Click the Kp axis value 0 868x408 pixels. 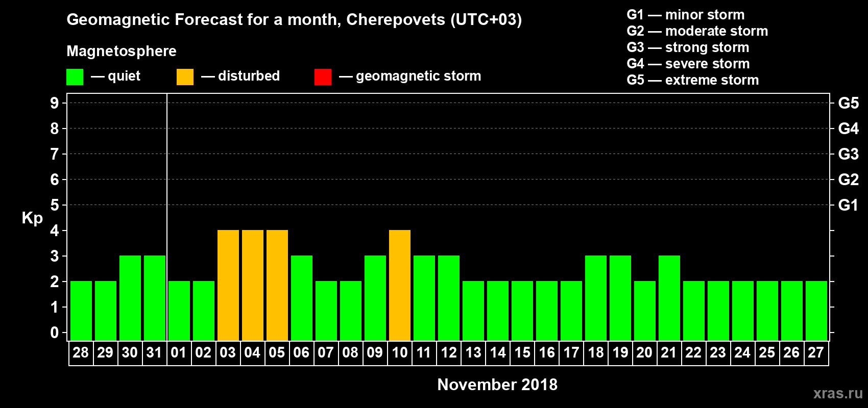point(55,333)
